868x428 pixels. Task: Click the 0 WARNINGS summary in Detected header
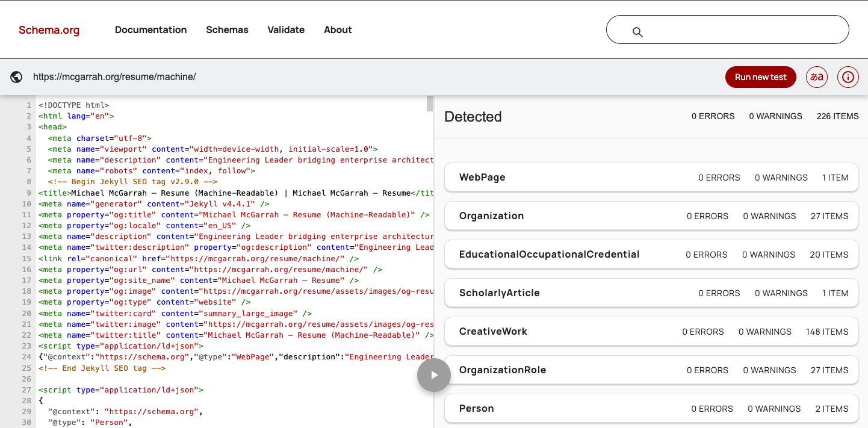pos(775,116)
